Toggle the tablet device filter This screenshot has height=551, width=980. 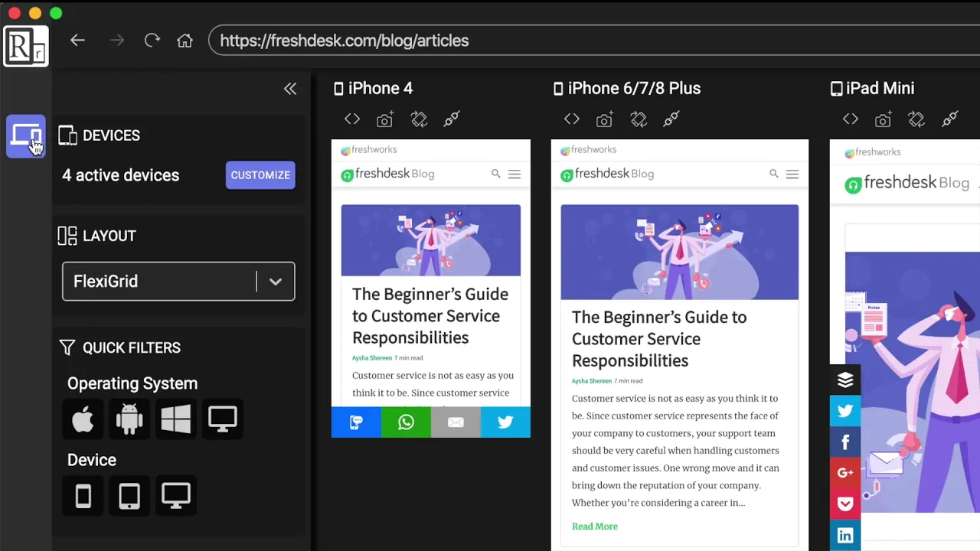pyautogui.click(x=129, y=496)
